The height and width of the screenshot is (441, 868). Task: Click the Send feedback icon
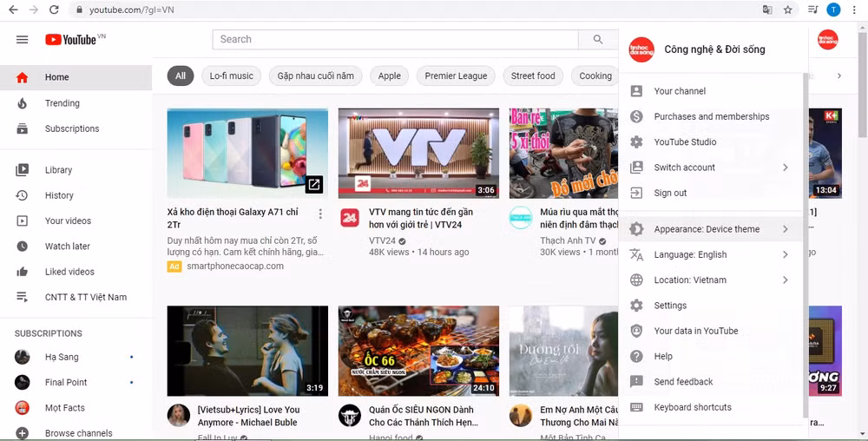[x=636, y=382]
